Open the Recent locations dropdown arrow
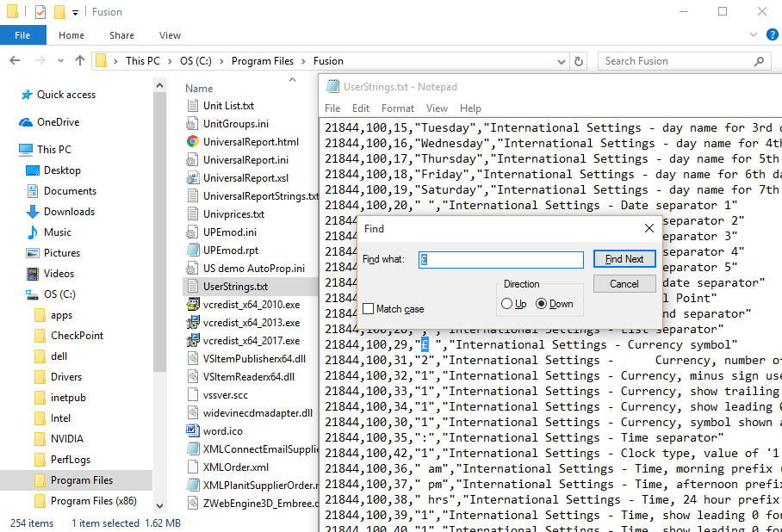782x532 pixels. 60,61
